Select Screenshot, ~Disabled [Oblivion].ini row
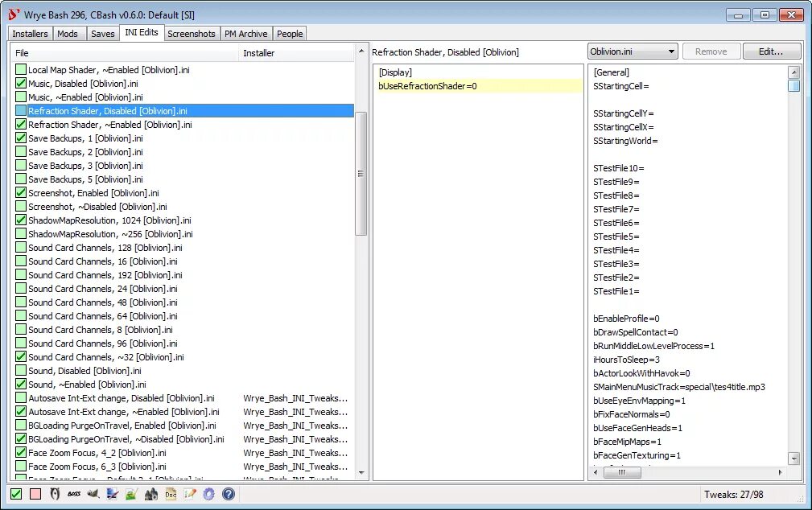Viewport: 812px width, 510px height. coord(184,207)
